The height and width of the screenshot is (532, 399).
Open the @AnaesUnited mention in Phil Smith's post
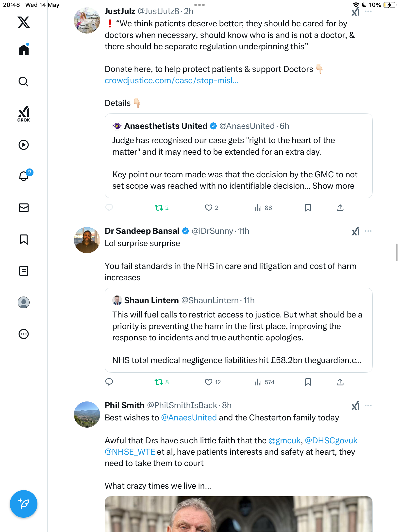[189, 418]
